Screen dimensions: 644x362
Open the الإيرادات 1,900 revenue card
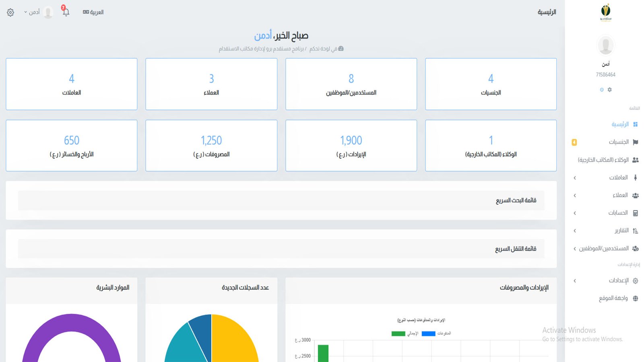pos(351,146)
